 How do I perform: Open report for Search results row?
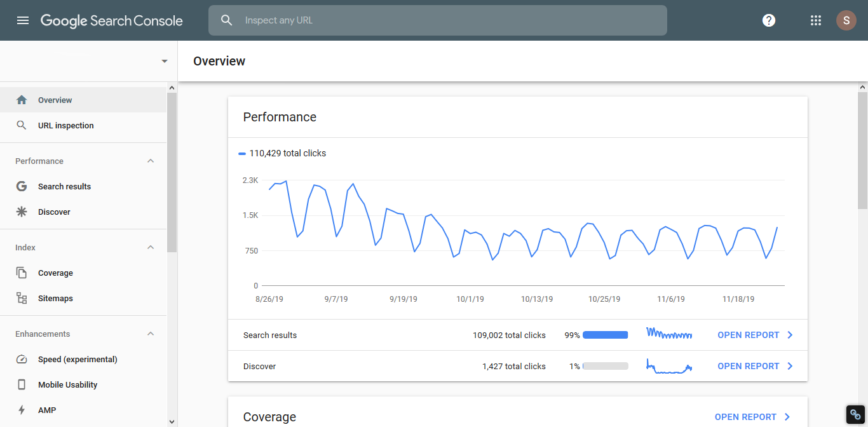[755, 335]
